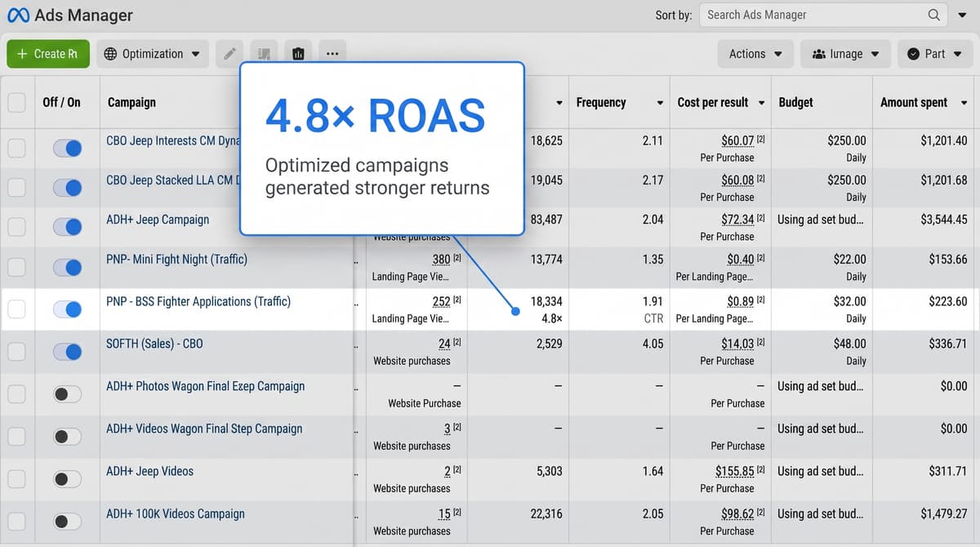This screenshot has width=980, height=547.
Task: Click the duplicate icon in toolbar
Action: (x=263, y=54)
